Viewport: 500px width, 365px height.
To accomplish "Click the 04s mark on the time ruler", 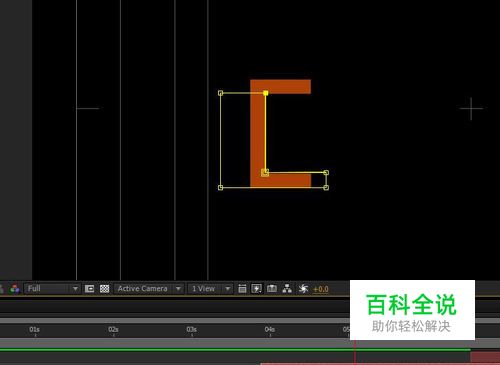I will [270, 330].
